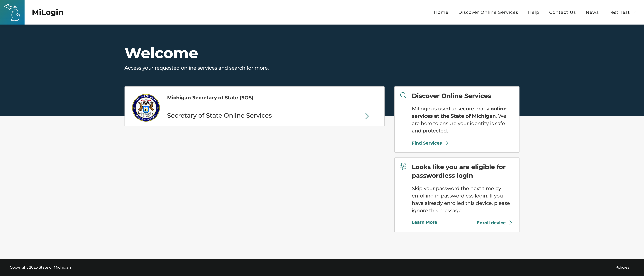
Task: Expand the Test Test user dropdown
Action: tap(622, 12)
